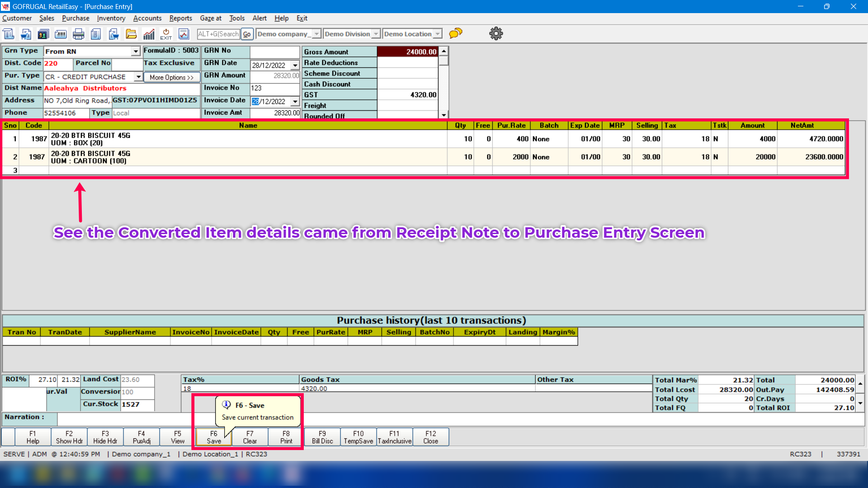Click the More Options button

[x=171, y=77]
